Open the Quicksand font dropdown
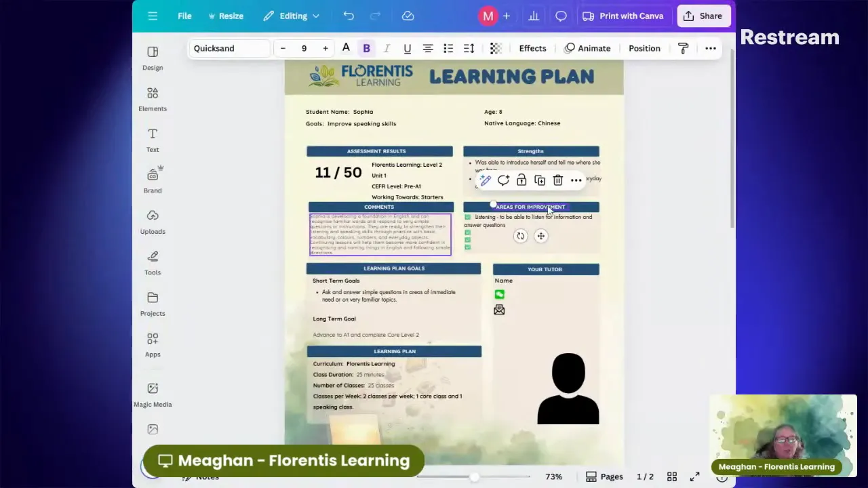Screen dimensions: 868x488 click(229, 48)
